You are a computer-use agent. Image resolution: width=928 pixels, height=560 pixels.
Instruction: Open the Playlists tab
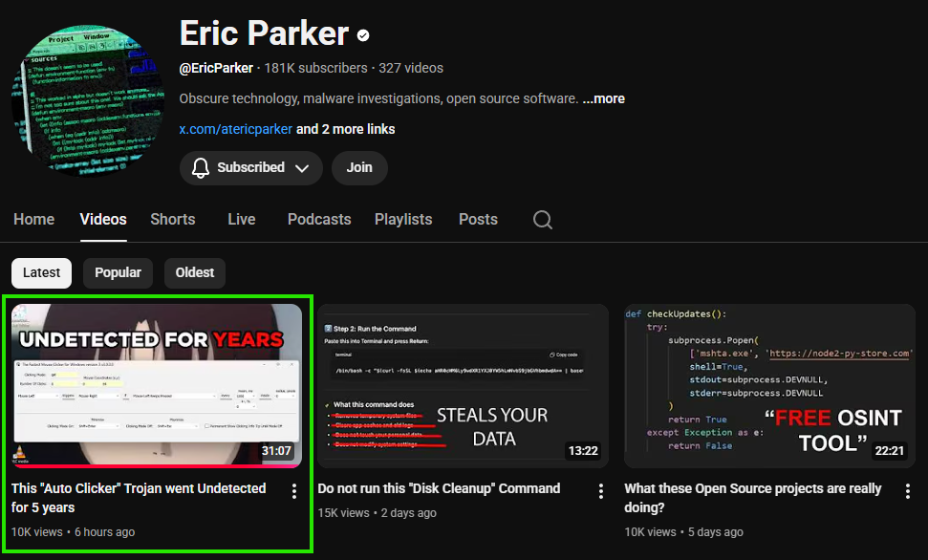point(403,220)
